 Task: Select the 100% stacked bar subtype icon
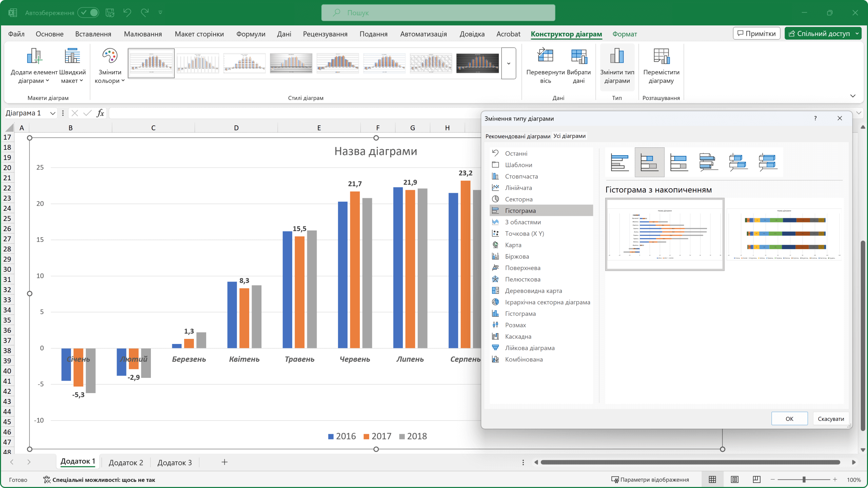[679, 162]
